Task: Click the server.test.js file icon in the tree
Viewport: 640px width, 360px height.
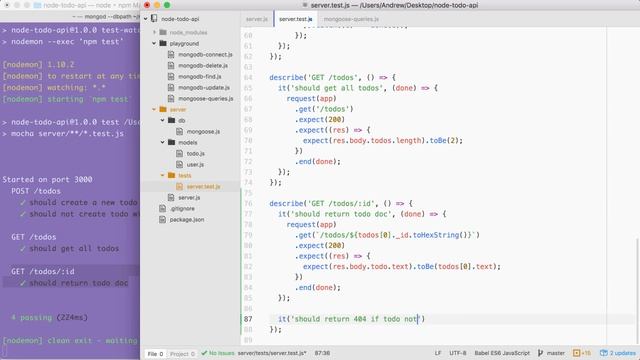Action: [x=180, y=187]
